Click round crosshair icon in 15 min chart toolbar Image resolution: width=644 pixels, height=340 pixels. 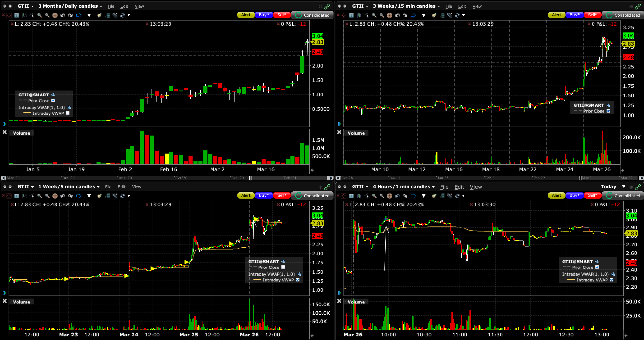389,15
